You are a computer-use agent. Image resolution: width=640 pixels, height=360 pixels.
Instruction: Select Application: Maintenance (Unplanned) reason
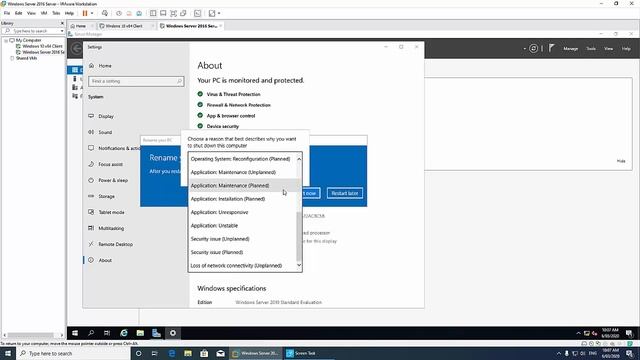pos(242,172)
